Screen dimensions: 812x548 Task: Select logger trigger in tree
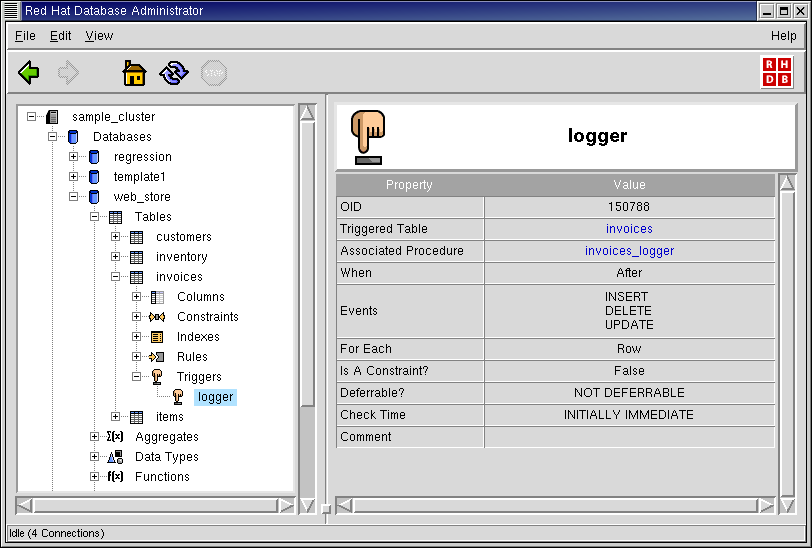(215, 397)
